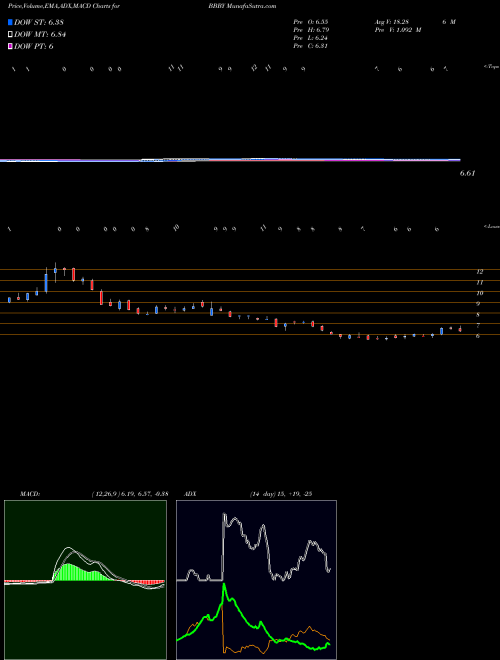500x660 pixels.
Task: Click the price axis label 7
Action: point(478,326)
